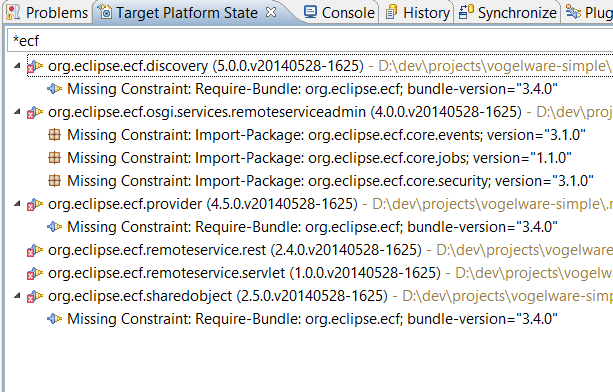Collapse the osgi.services.remoteserviceadmin node
Screen dimensions: 613x392
tap(17, 112)
